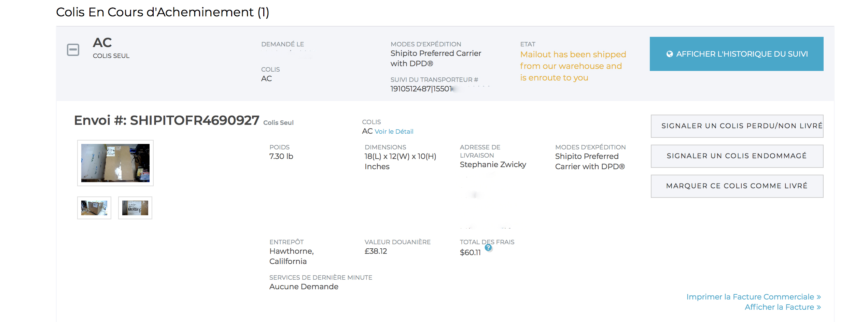This screenshot has width=868, height=322.
Task: Click the orange mailout status message
Action: tap(573, 66)
